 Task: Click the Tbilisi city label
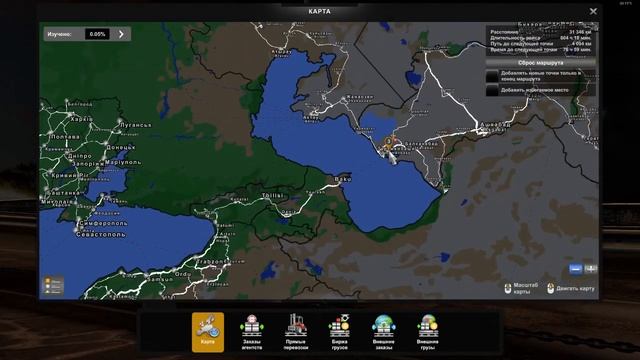click(x=272, y=196)
